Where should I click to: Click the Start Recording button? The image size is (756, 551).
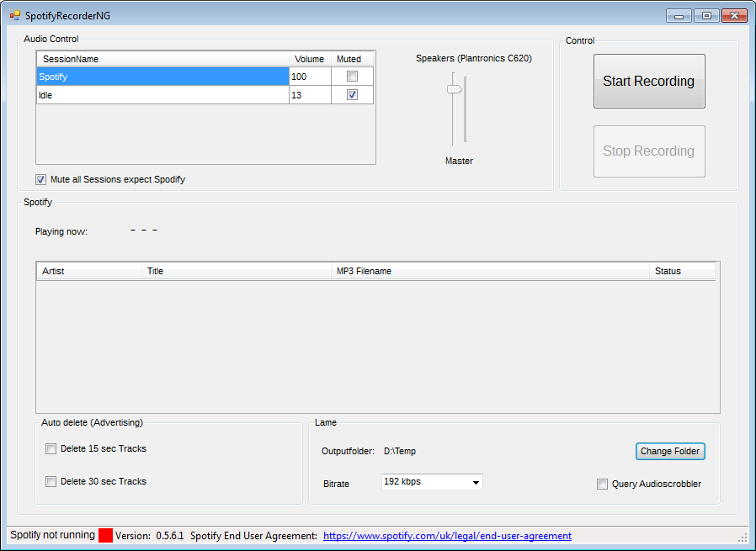click(x=649, y=81)
